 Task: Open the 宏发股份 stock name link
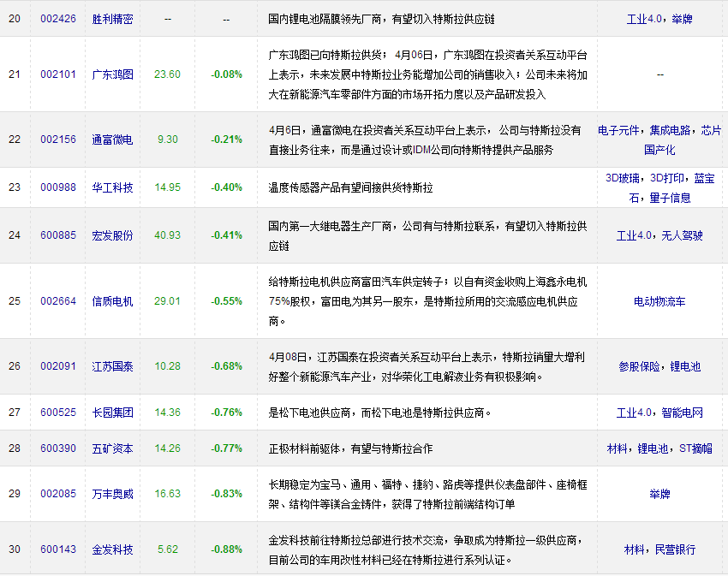[112, 235]
